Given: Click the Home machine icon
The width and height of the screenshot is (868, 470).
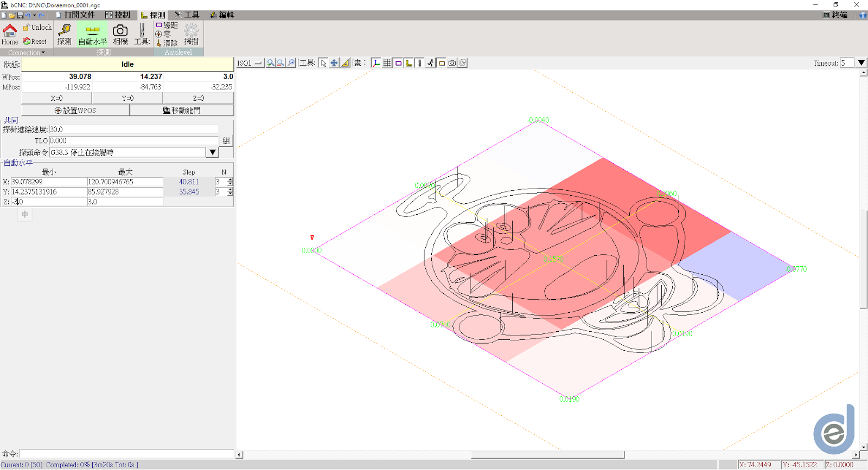Looking at the screenshot, I should click(10, 34).
